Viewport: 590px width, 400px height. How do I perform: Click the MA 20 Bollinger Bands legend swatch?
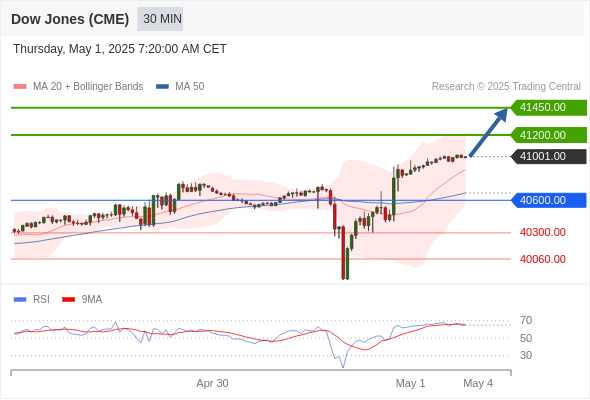[x=20, y=87]
